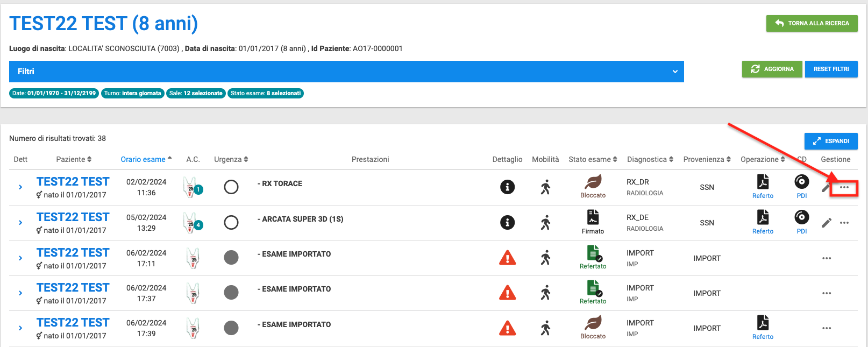Open three-dots menu in RX TORACE row
This screenshot has width=868, height=347.
pos(844,188)
